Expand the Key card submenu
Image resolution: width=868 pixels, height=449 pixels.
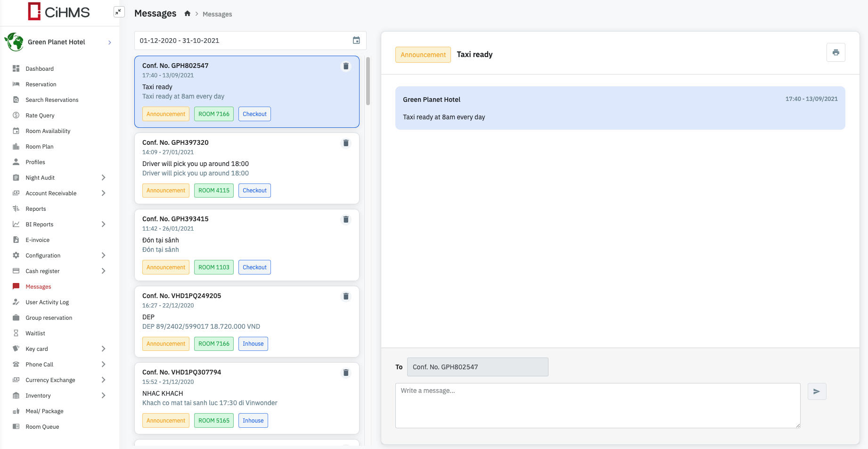point(103,349)
